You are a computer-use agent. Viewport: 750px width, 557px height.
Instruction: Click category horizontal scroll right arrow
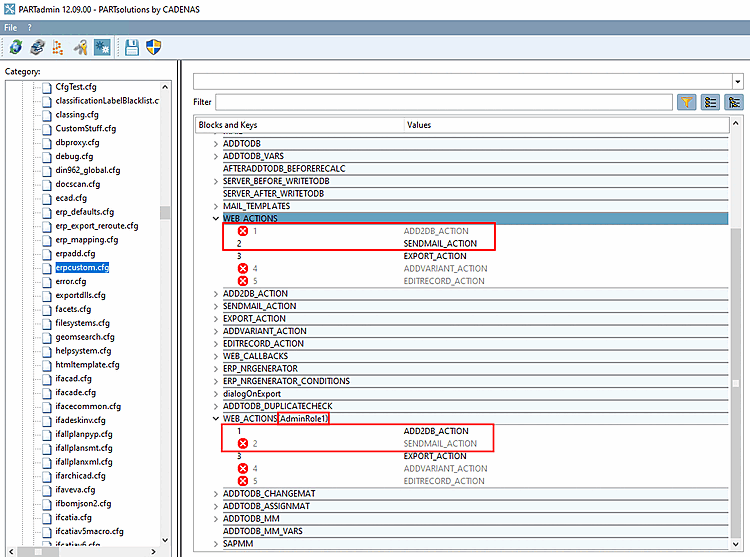coord(153,552)
